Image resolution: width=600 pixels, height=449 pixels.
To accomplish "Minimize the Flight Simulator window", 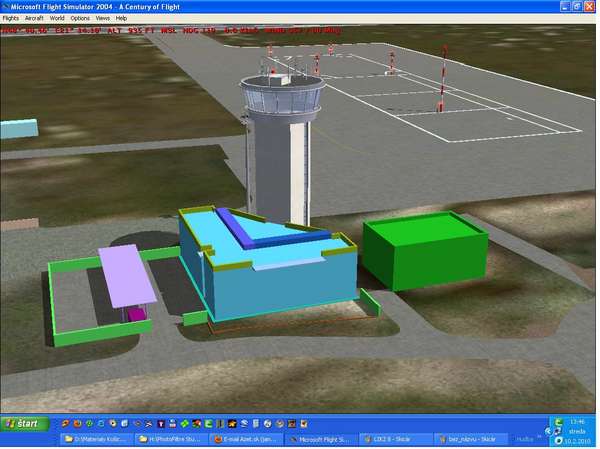I will pos(566,6).
